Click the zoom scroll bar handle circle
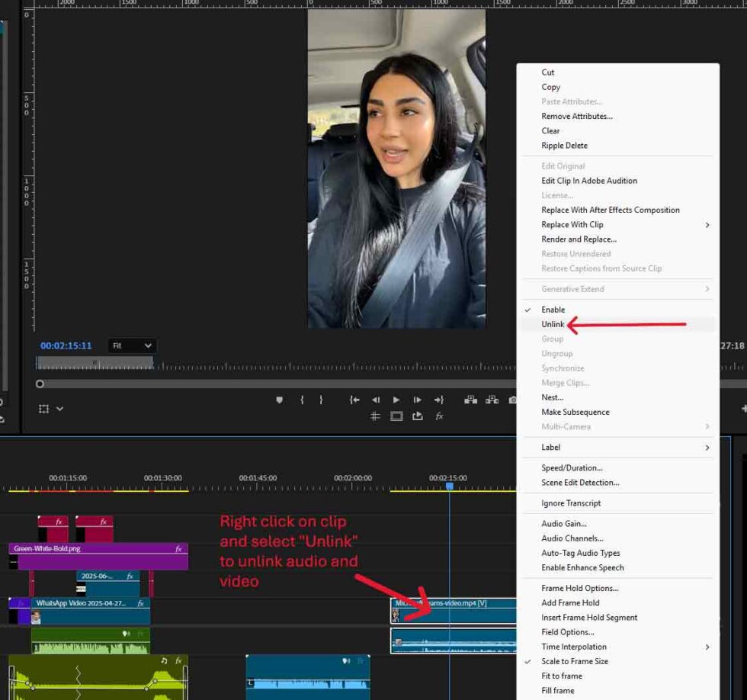This screenshot has height=700, width=747. click(x=40, y=384)
